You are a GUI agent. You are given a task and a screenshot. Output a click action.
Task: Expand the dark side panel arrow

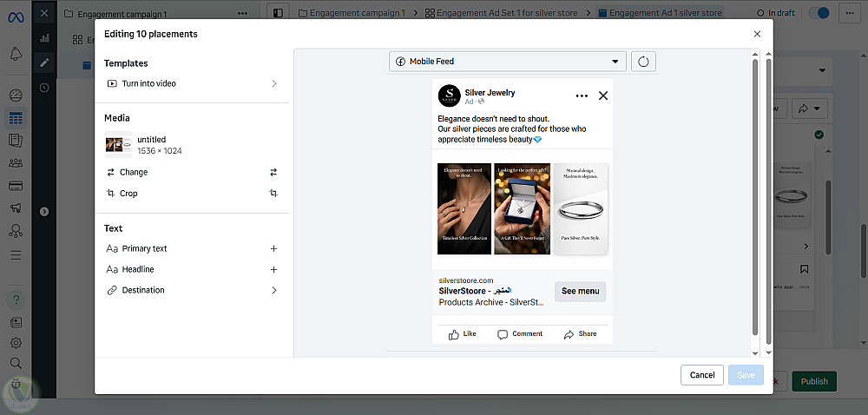pyautogui.click(x=44, y=211)
